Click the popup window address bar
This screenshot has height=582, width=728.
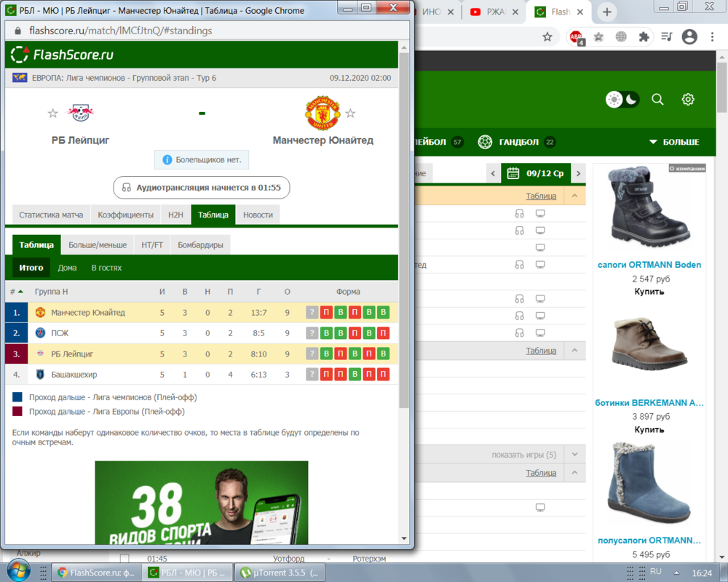pyautogui.click(x=207, y=31)
